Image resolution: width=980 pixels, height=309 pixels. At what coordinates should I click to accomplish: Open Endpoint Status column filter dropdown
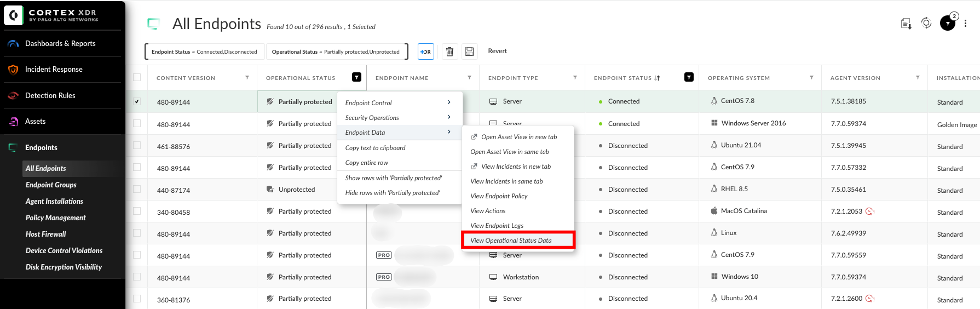coord(689,77)
